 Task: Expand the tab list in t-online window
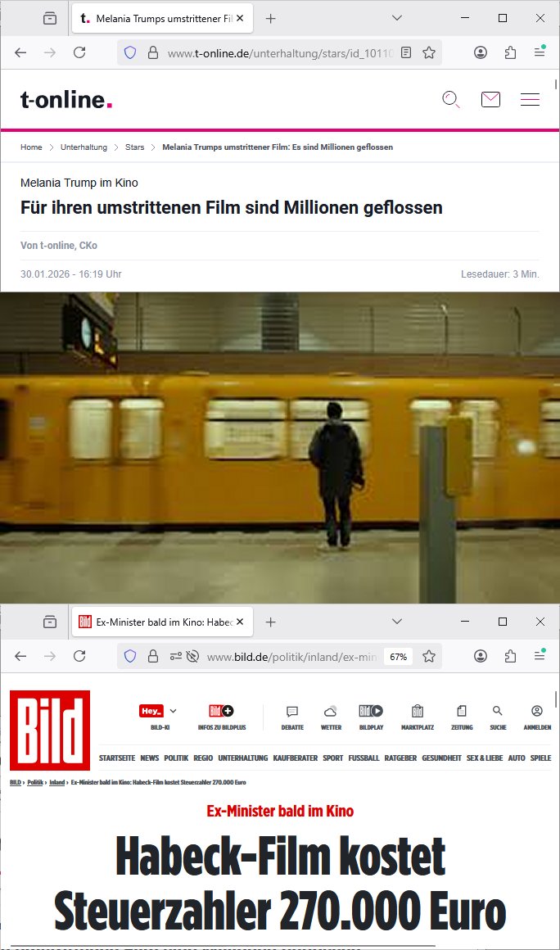[x=397, y=18]
